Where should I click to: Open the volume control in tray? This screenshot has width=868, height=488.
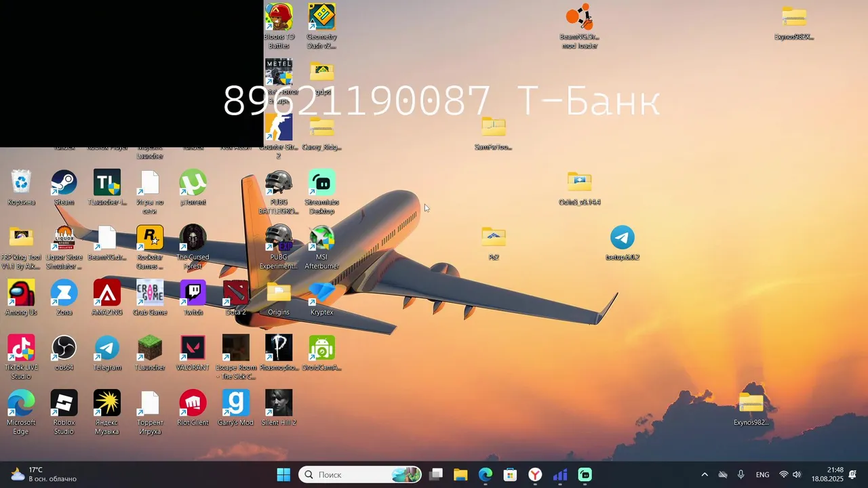[797, 474]
